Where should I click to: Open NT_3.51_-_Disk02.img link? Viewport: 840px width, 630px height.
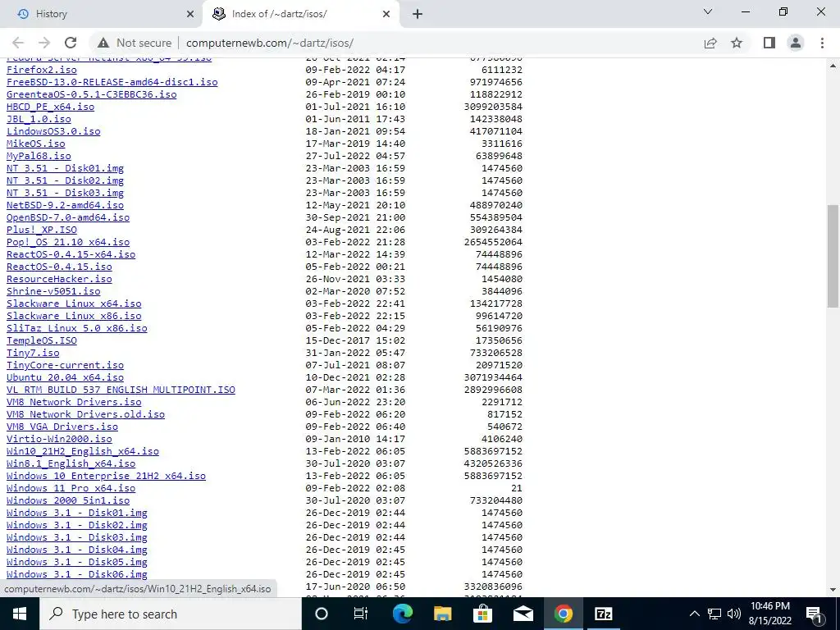(65, 180)
